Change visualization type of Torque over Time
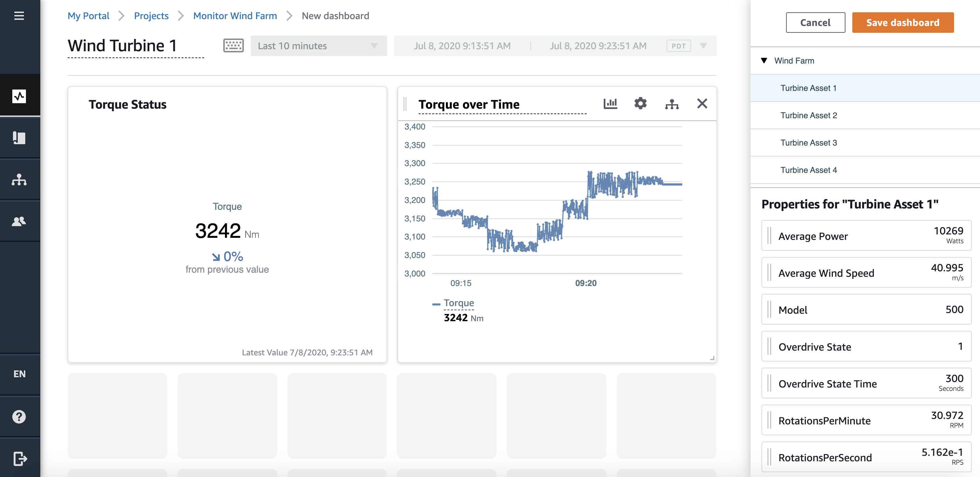Image resolution: width=980 pixels, height=477 pixels. tap(610, 104)
